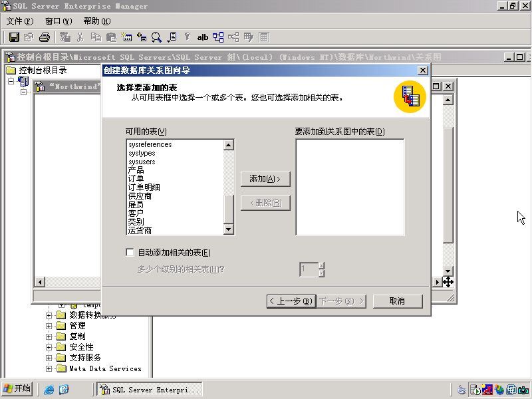The height and width of the screenshot is (399, 532).
Task: Click the '开始' Start button
Action: [17, 388]
